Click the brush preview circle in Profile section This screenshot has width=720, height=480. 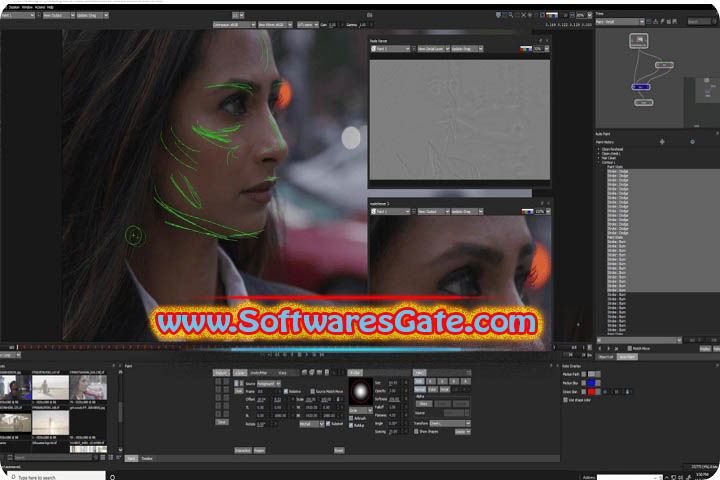point(360,391)
